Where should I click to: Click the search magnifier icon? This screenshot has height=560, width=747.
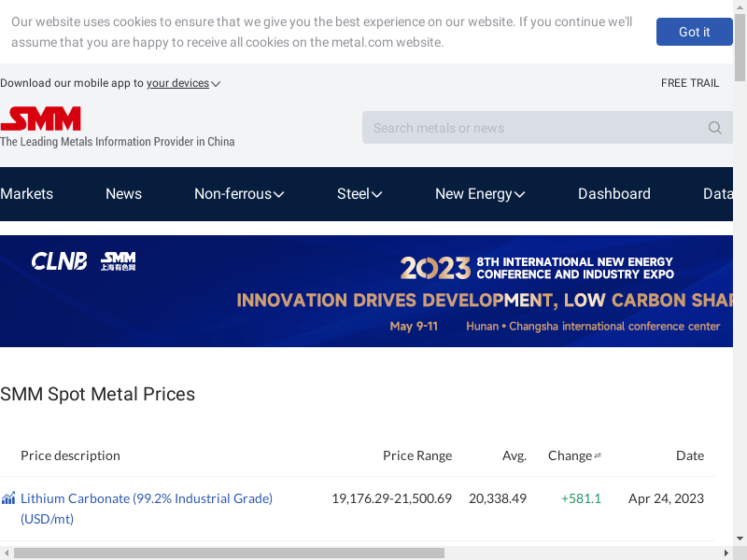pos(714,128)
